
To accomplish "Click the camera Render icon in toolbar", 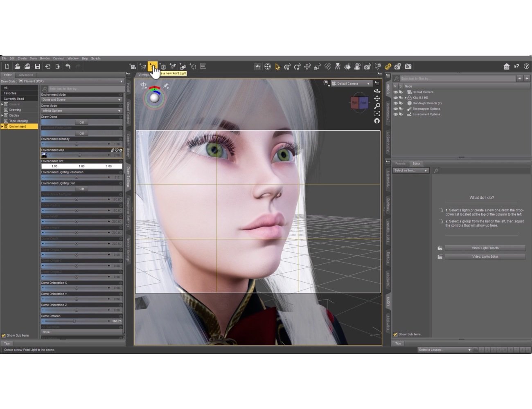I will [x=408, y=66].
